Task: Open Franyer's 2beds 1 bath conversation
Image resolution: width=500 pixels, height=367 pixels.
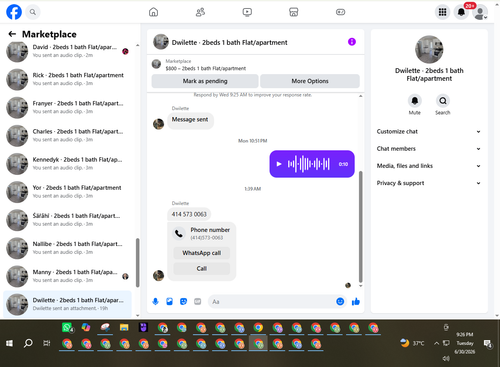Action: point(68,107)
